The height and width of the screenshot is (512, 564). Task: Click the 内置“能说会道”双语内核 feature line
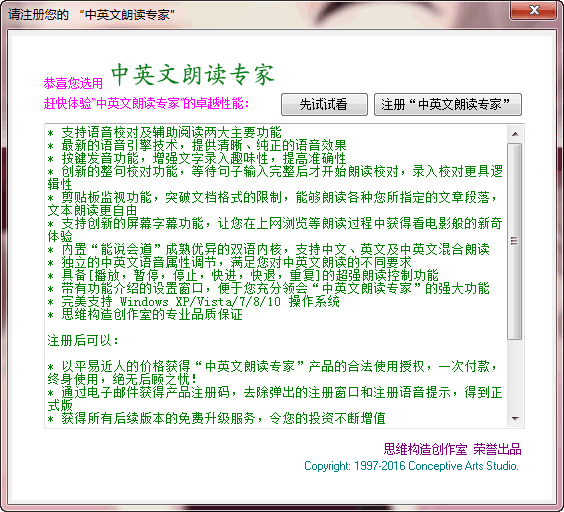click(x=269, y=249)
